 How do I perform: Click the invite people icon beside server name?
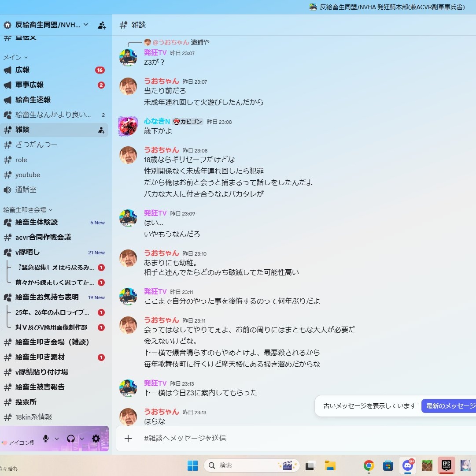[x=102, y=25]
